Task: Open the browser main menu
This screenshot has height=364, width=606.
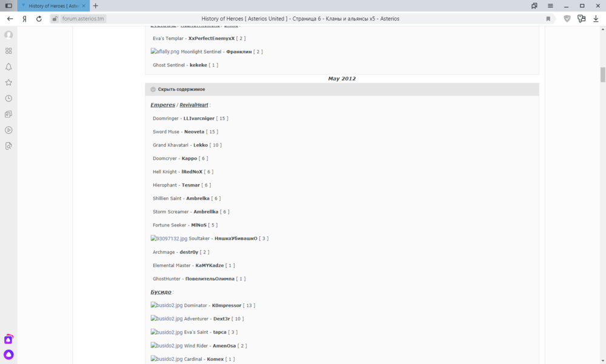Action: tap(550, 6)
